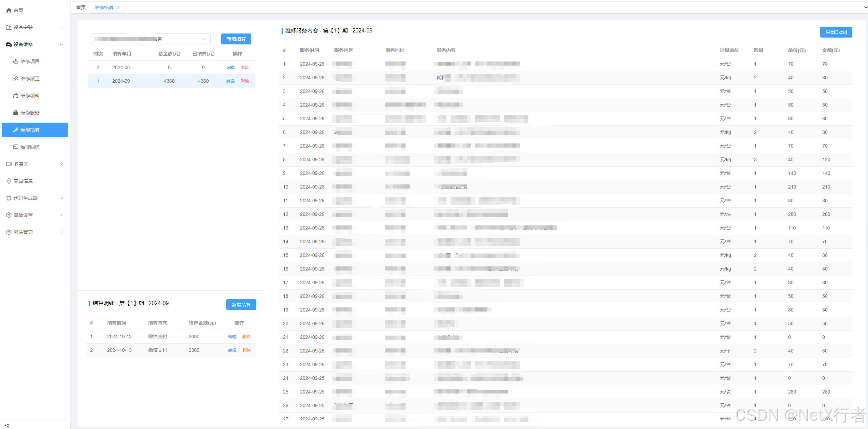The width and height of the screenshot is (868, 429).
Task: Expand the 系统管理 menu
Action: tap(61, 232)
